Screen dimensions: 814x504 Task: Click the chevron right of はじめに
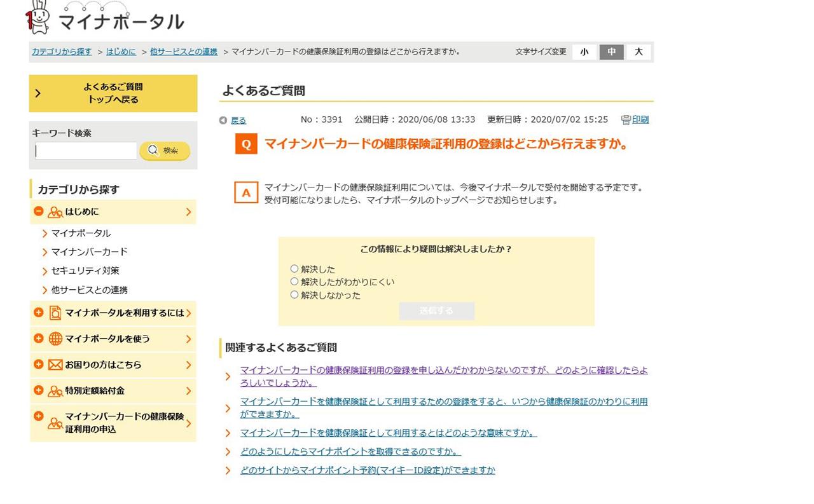188,212
